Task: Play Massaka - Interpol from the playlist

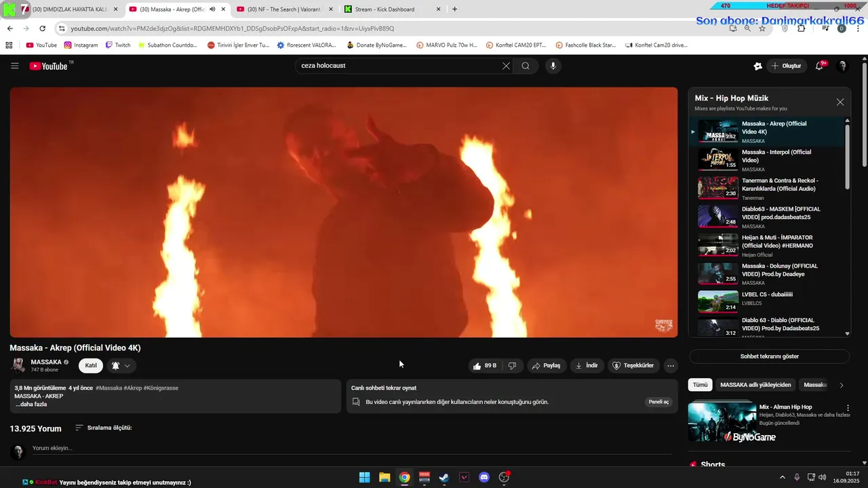Action: (768, 159)
